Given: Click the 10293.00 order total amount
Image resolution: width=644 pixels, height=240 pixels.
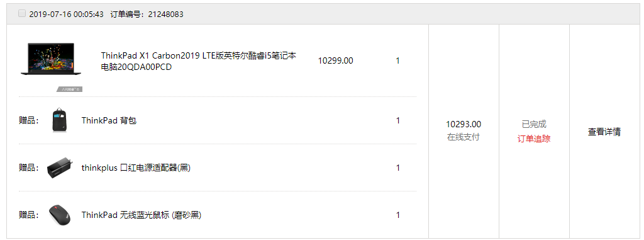Looking at the screenshot, I should click(x=464, y=124).
